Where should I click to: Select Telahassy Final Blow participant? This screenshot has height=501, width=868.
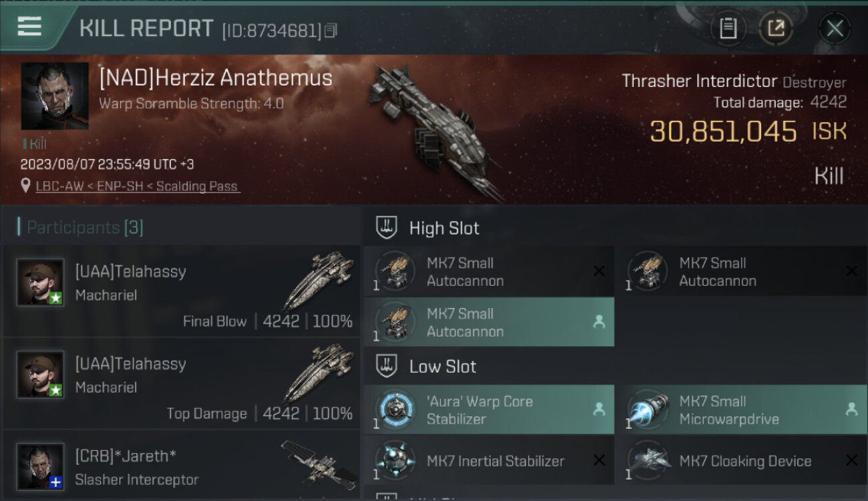click(182, 291)
